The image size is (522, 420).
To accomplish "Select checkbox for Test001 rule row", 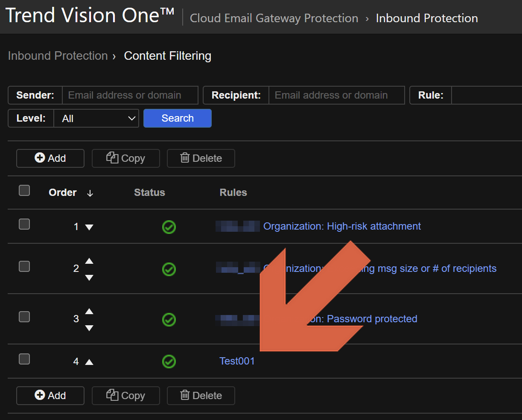I will pos(24,359).
